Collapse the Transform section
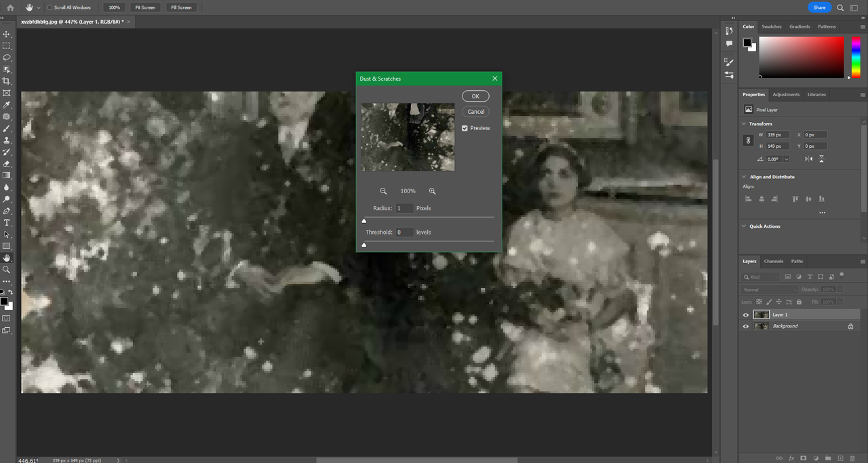The width and height of the screenshot is (868, 463). [x=744, y=124]
